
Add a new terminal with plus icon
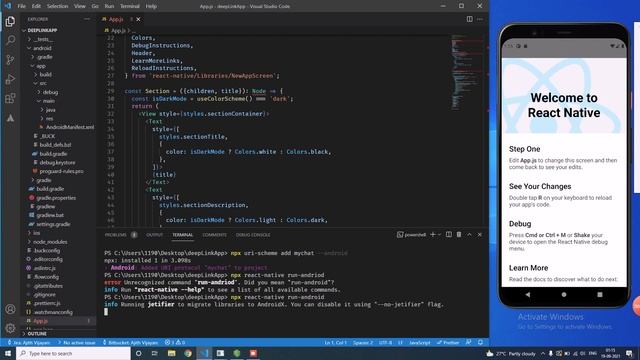point(433,235)
